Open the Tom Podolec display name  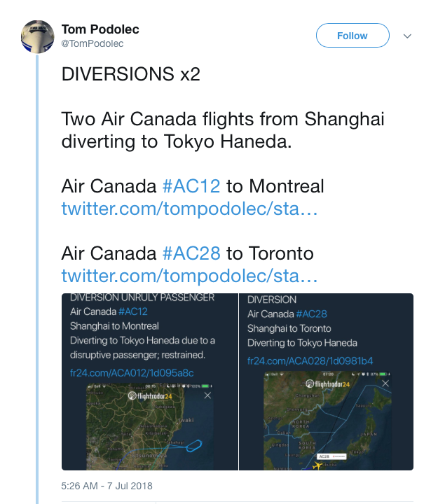tap(100, 29)
